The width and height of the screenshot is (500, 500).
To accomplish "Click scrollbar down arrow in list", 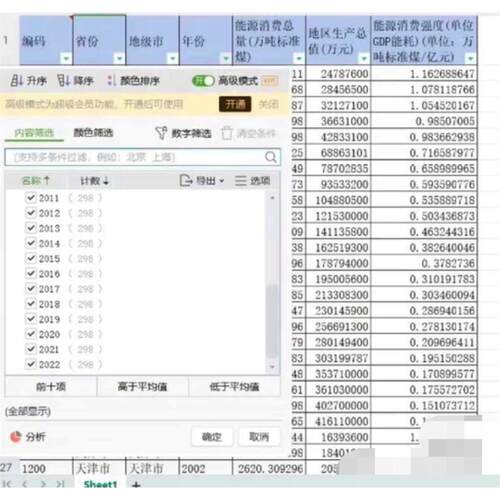I will click(x=272, y=367).
